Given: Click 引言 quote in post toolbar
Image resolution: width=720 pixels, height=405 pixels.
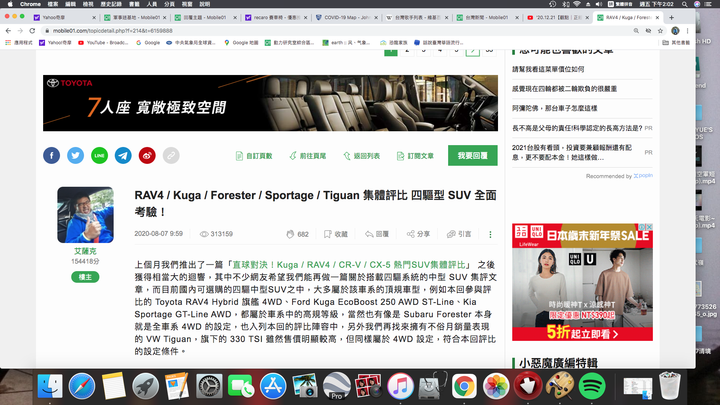Looking at the screenshot, I should [459, 234].
